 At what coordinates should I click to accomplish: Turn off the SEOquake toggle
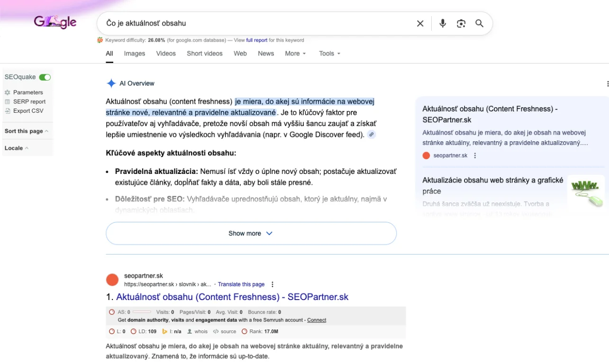tap(45, 77)
